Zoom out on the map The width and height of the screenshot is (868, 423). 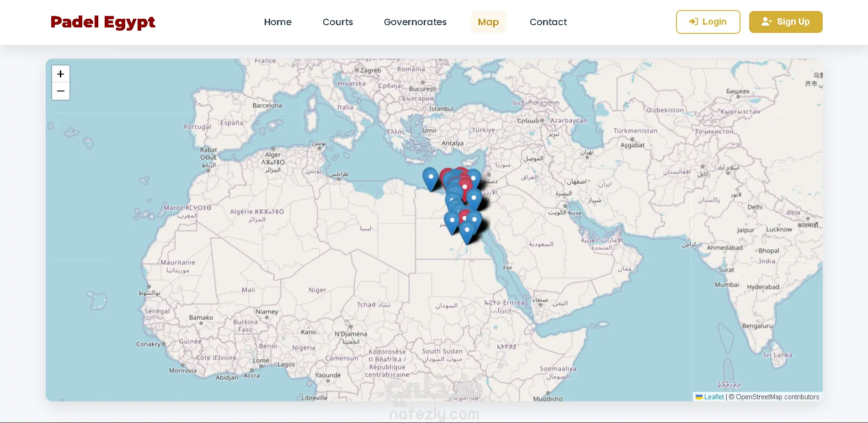61,91
